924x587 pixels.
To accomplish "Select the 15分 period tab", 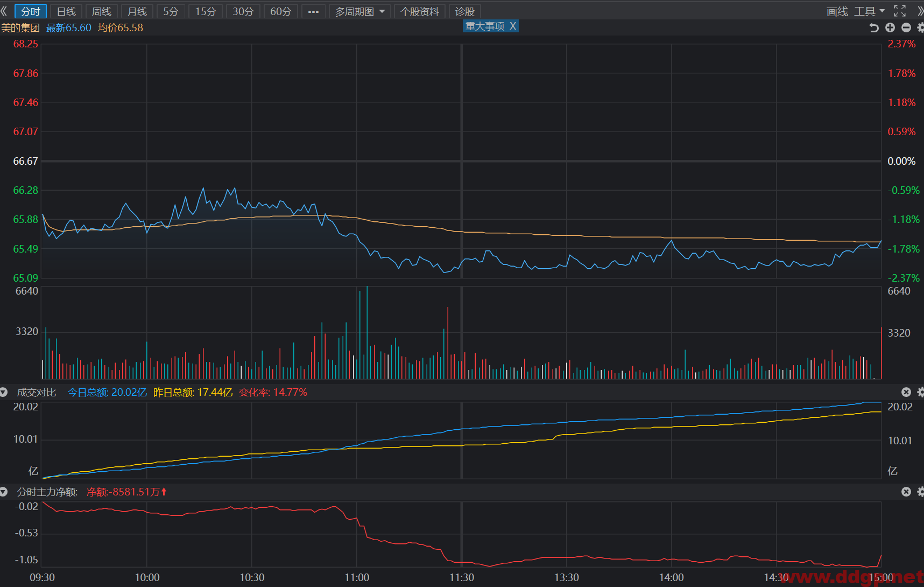I will click(205, 11).
